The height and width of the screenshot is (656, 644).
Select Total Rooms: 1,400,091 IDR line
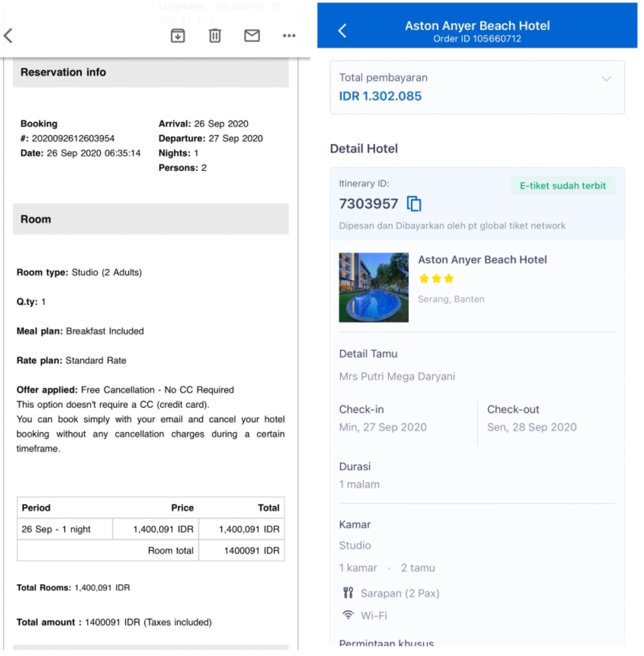coord(73,588)
